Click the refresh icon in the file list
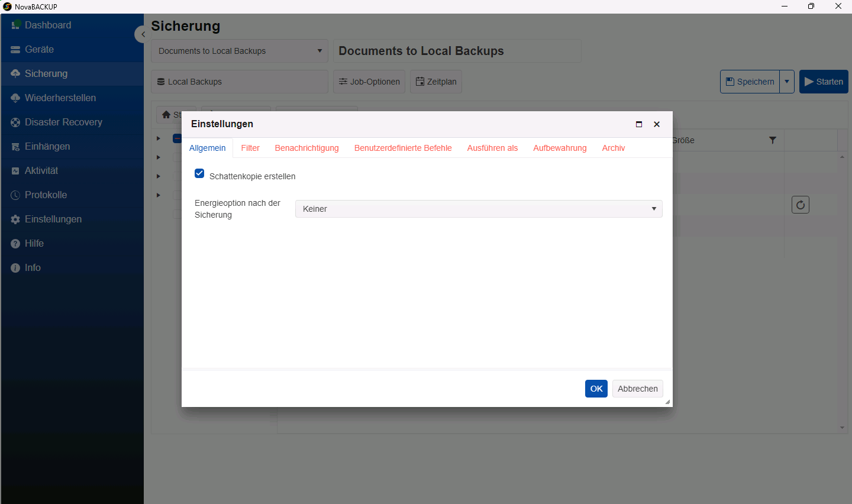Screen dimensions: 852x504 801,205
